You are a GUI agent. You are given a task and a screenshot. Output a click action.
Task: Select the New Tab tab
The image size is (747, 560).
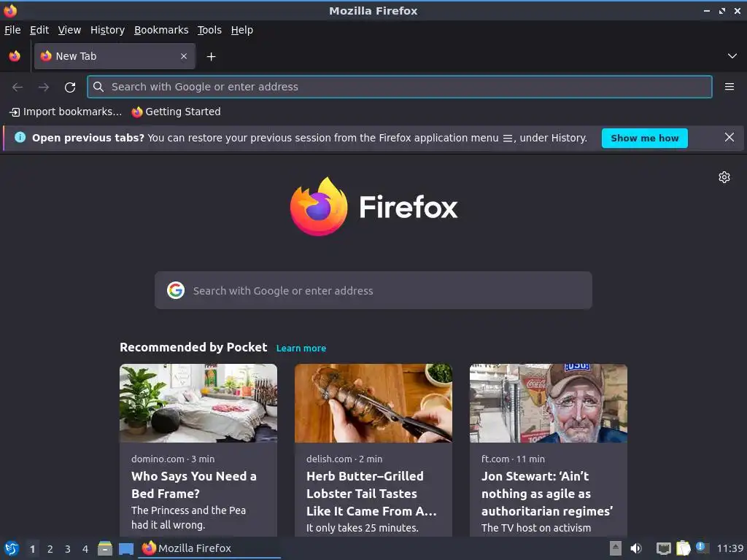(115, 56)
